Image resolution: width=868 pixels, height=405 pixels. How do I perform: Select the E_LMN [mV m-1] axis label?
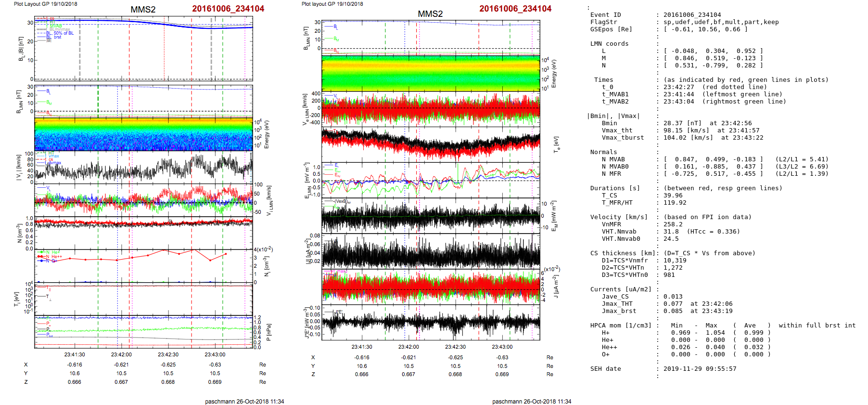coord(307,180)
